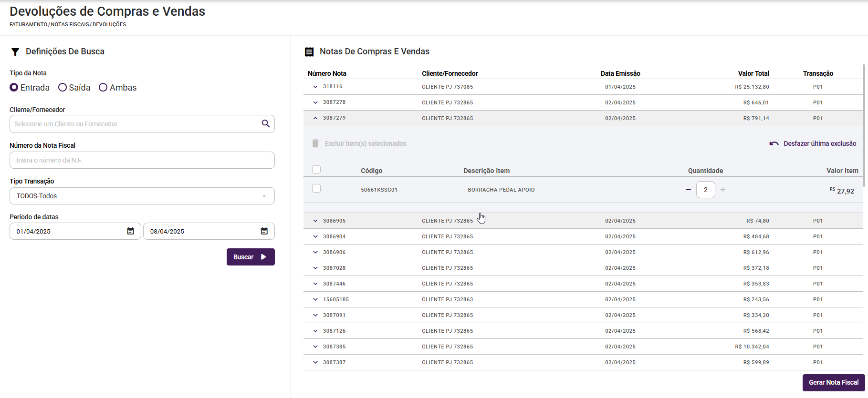868x398 pixels.
Task: Open the end date calendar picker
Action: [x=264, y=231]
